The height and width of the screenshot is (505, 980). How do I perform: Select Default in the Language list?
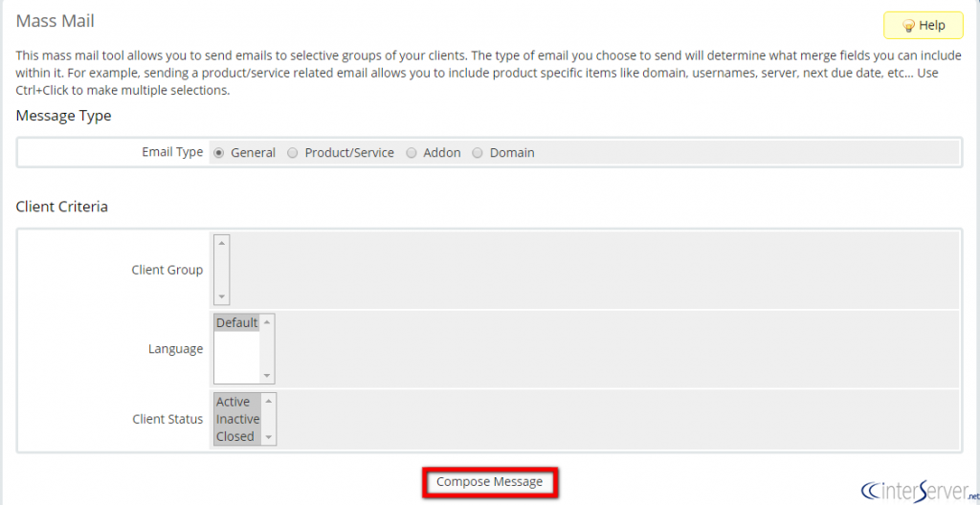(x=237, y=323)
